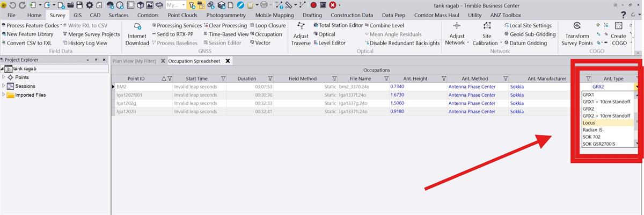Click the Save project disk icon

pyautogui.click(x=79, y=5)
